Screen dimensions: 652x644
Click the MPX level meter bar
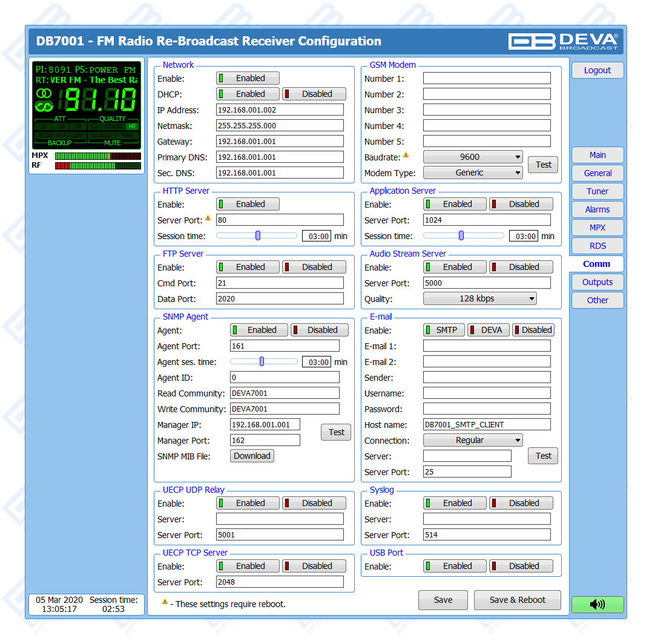pos(97,156)
